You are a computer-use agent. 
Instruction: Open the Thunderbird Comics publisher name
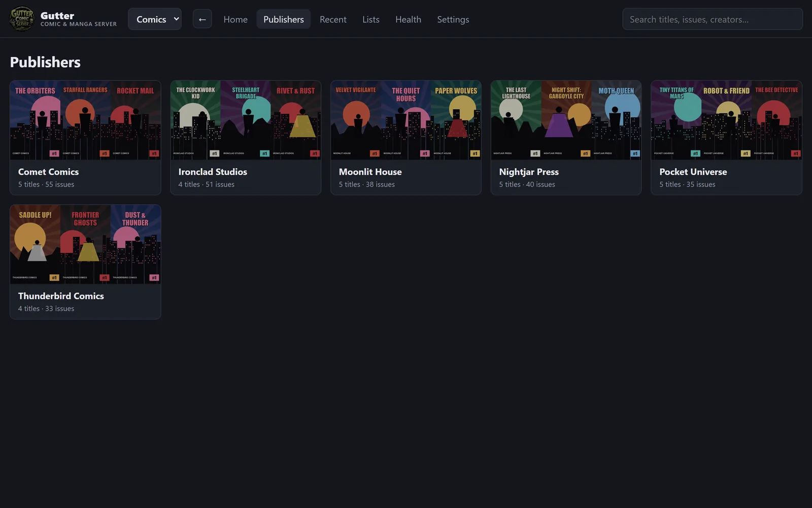coord(61,296)
